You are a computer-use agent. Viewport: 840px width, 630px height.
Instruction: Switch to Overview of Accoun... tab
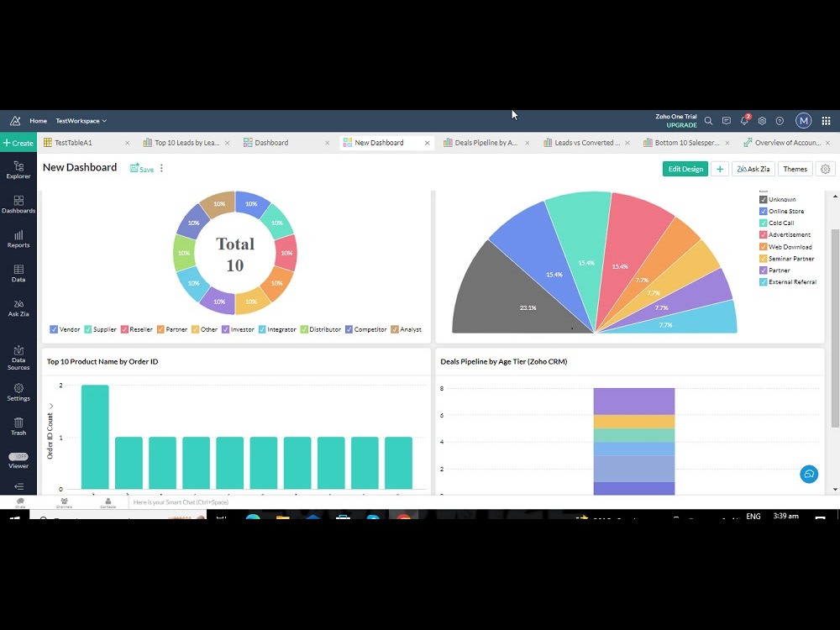click(788, 143)
